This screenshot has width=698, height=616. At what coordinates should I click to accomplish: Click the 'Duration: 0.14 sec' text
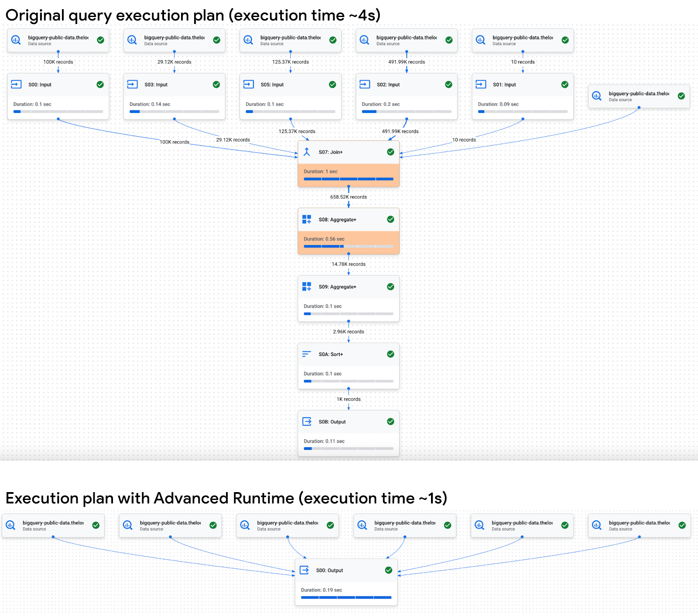click(150, 104)
